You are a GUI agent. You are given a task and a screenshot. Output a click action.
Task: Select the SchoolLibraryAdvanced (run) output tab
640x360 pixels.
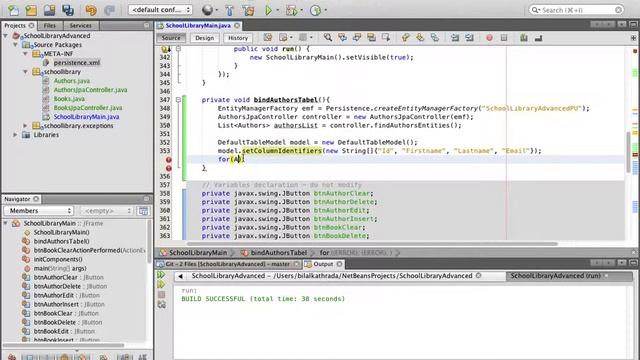click(x=555, y=276)
